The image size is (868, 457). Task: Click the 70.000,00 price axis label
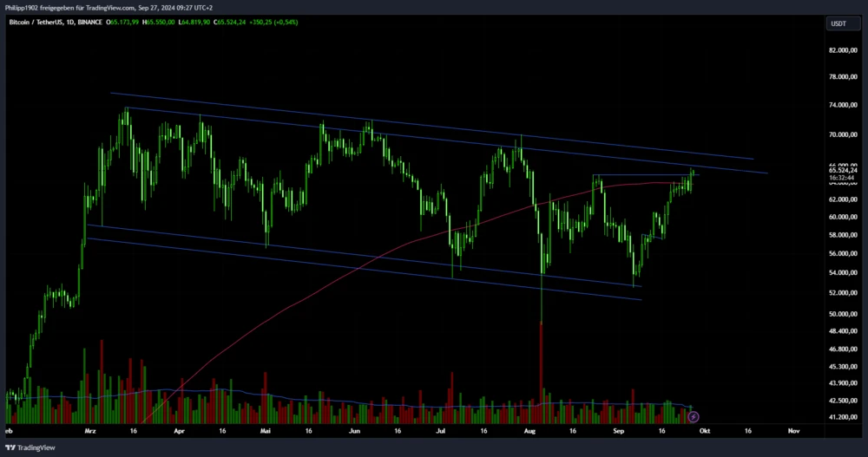(843, 134)
